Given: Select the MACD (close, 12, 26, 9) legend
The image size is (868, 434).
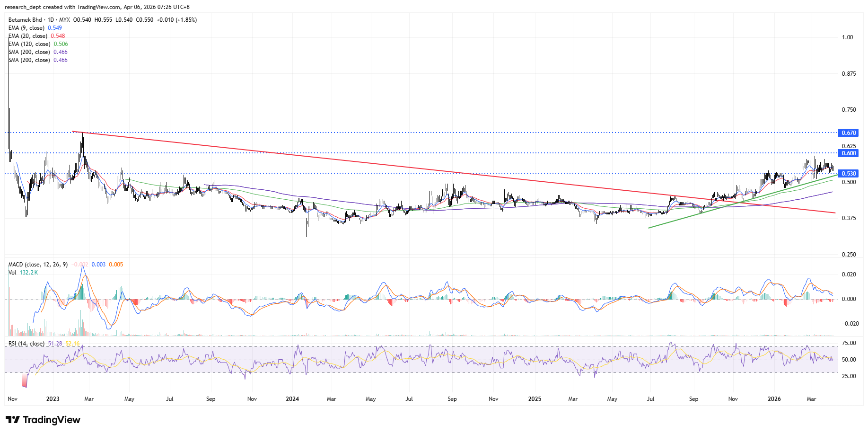Looking at the screenshot, I should point(38,265).
